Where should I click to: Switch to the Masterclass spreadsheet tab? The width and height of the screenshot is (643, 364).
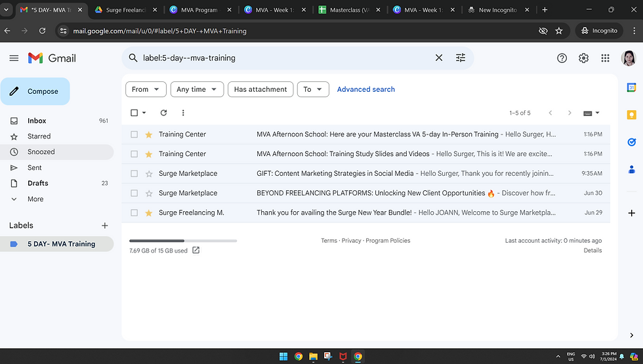(349, 10)
